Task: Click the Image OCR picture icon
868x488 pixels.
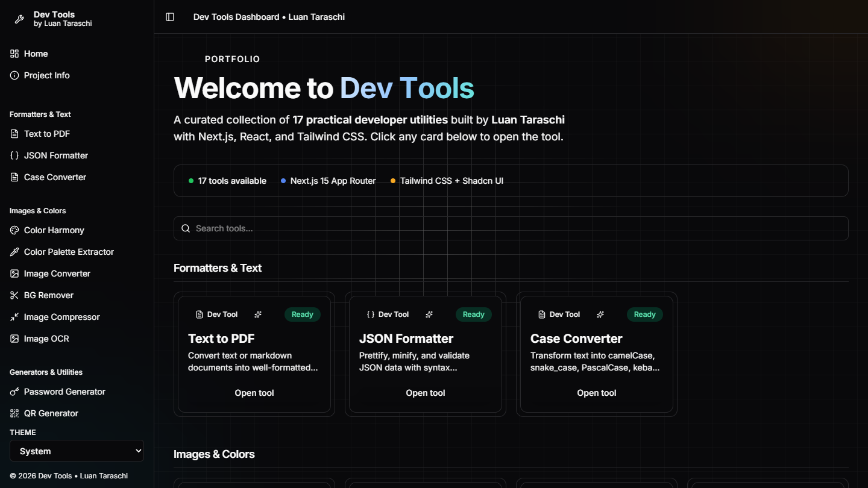Action: point(14,339)
